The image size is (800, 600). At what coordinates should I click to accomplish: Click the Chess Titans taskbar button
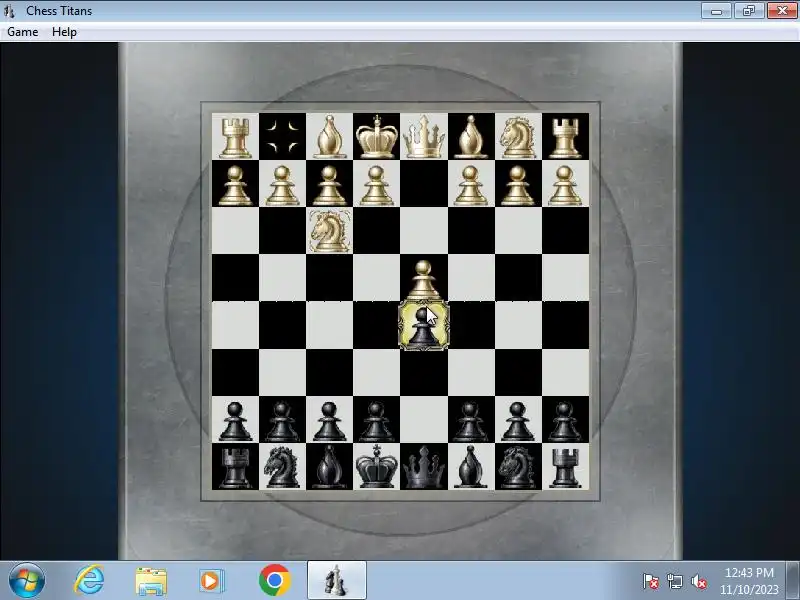336,581
